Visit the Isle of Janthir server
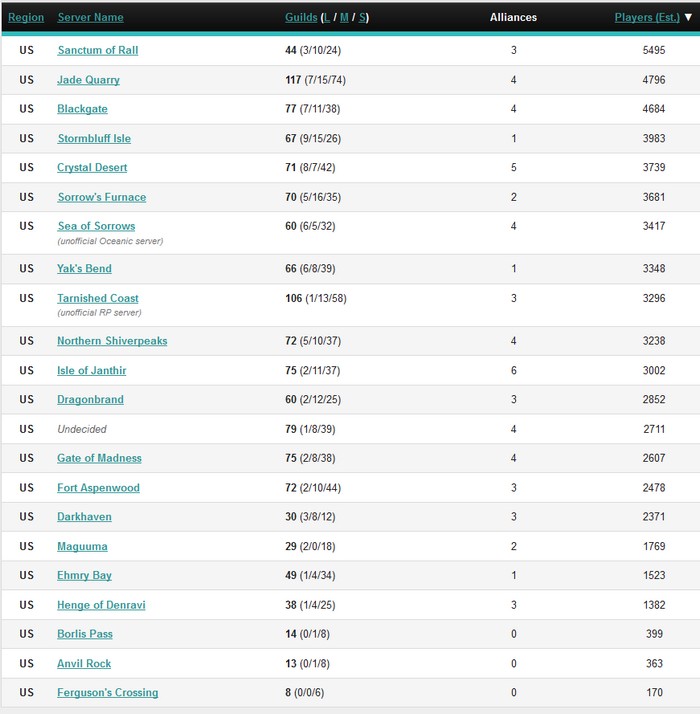This screenshot has width=700, height=714. tap(92, 370)
